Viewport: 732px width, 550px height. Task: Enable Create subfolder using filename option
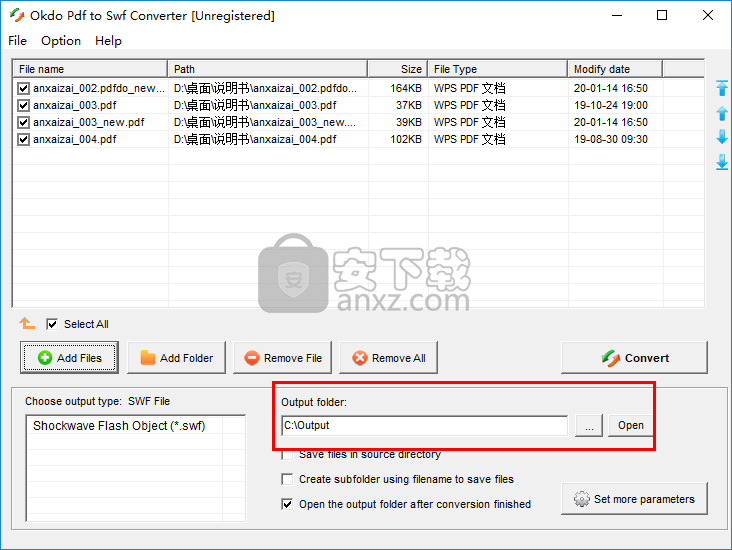pyautogui.click(x=287, y=479)
